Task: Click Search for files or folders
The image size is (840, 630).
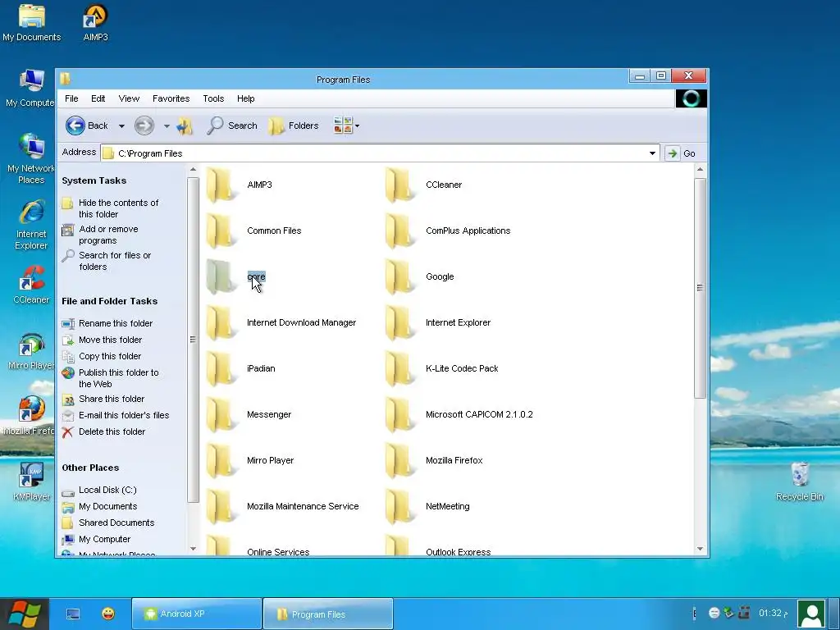Action: pyautogui.click(x=115, y=261)
